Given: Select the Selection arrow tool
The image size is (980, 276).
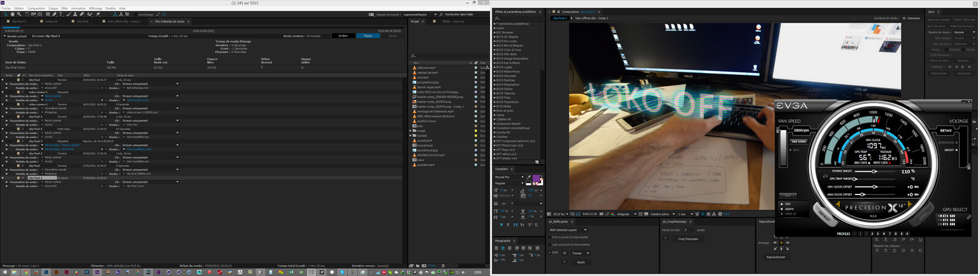Looking at the screenshot, I should 6,14.
